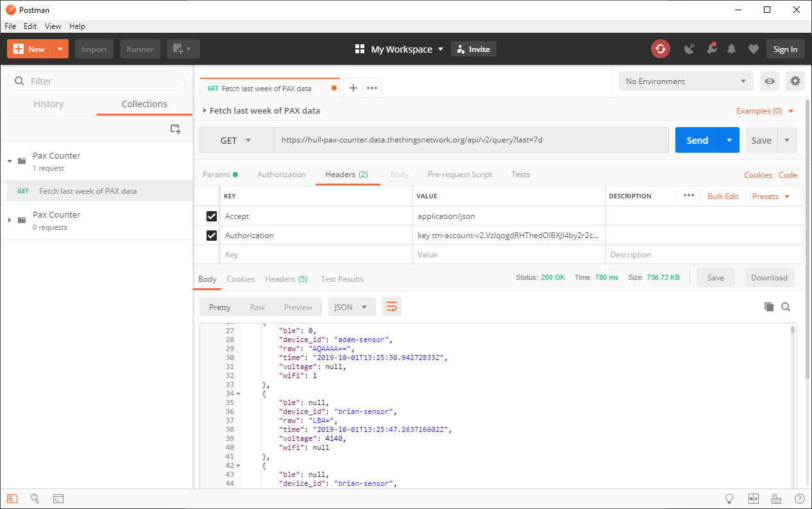
Task: Open manage environments gear icon
Action: pos(795,81)
